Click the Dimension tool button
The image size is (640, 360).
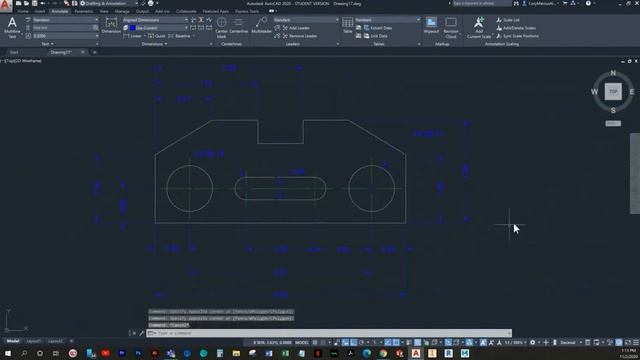tap(111, 25)
